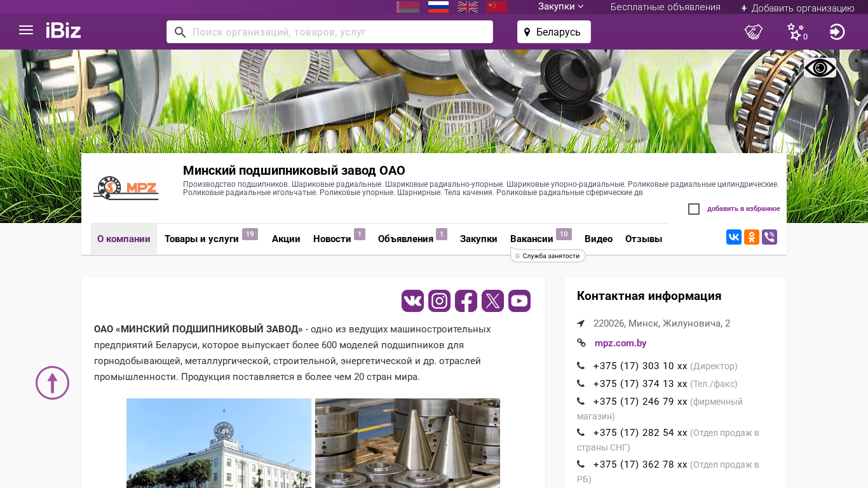Click 'Бесплатные объявления' link
This screenshot has height=488, width=868.
coord(665,7)
